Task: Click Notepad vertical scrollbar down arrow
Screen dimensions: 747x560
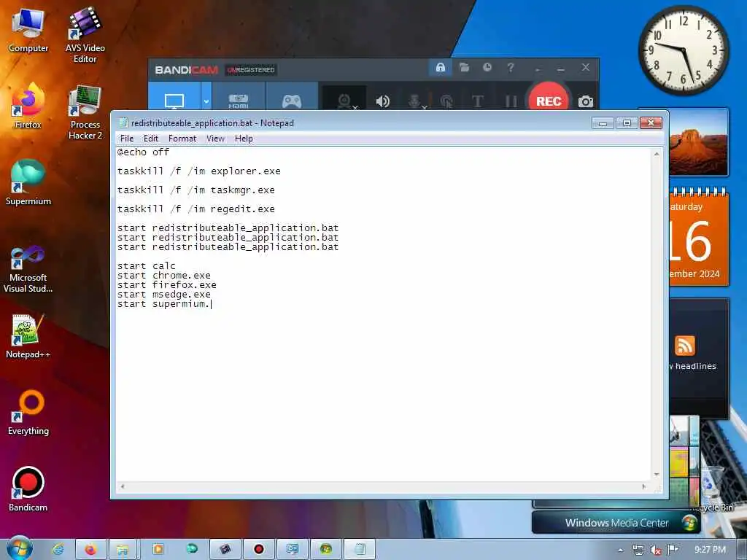Action: (657, 475)
